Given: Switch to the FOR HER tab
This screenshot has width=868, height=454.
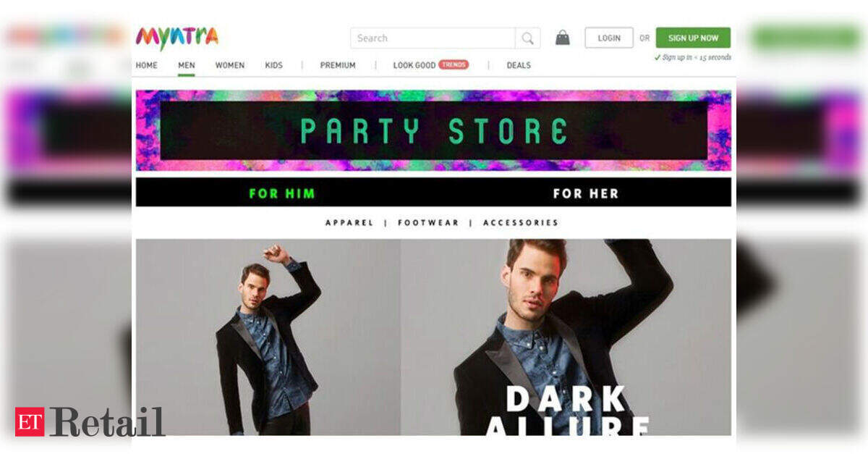Looking at the screenshot, I should point(586,193).
